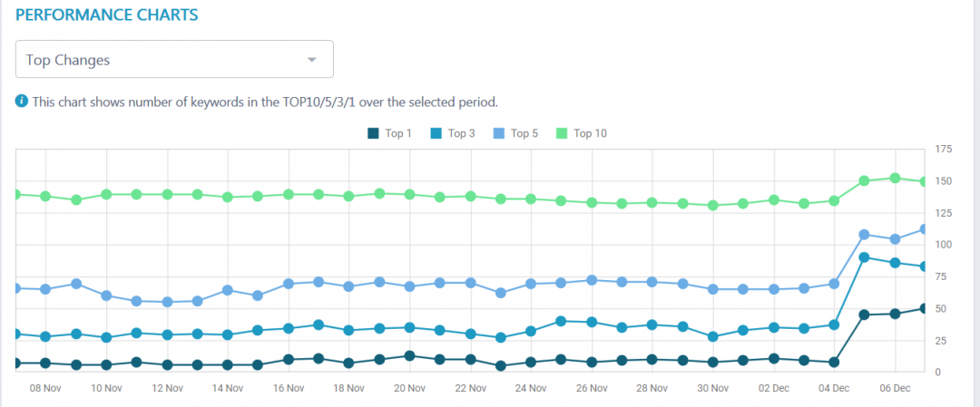Click the Performance Charts heading
The image size is (980, 407).
[x=107, y=15]
